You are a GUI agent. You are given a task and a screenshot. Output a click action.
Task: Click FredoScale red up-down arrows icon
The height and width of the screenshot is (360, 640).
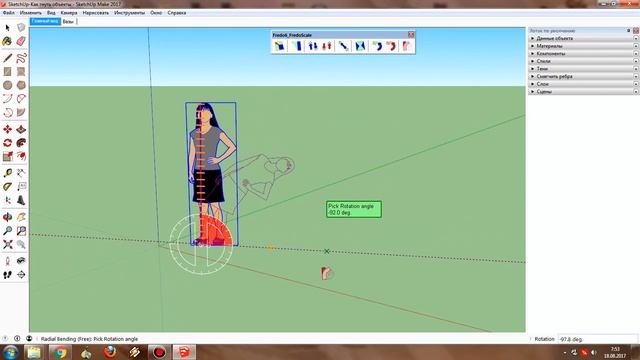[x=327, y=46]
